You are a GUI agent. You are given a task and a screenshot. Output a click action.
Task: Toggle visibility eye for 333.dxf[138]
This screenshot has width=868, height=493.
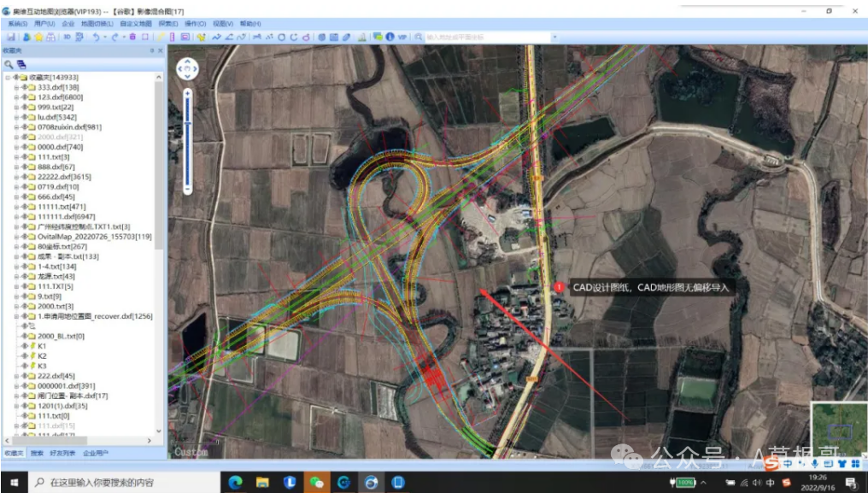(x=23, y=87)
